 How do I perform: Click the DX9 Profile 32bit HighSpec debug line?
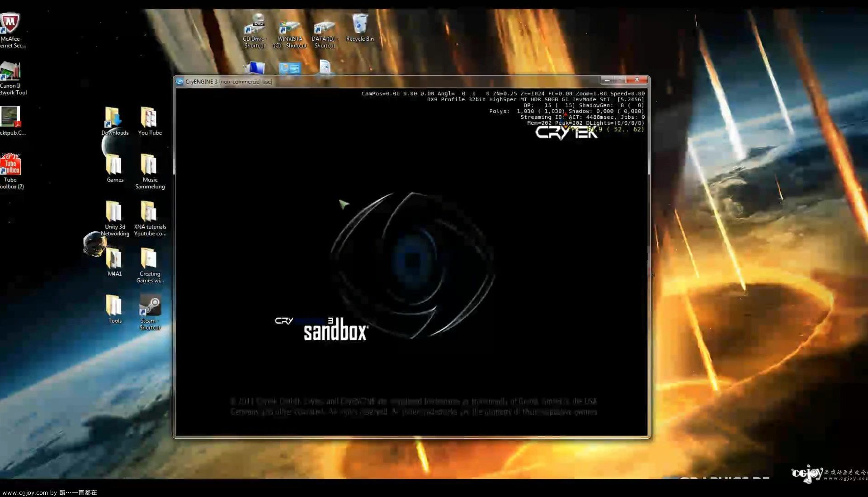point(536,99)
